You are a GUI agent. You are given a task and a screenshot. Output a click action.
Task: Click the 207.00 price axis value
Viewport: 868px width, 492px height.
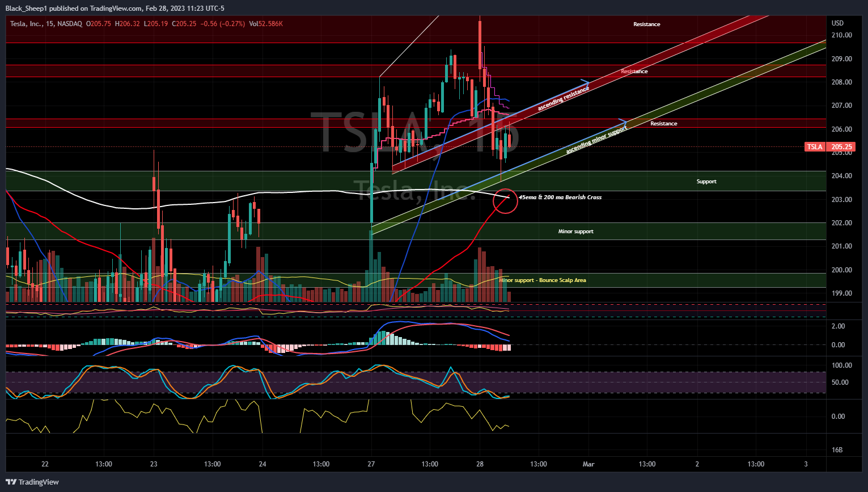point(842,106)
